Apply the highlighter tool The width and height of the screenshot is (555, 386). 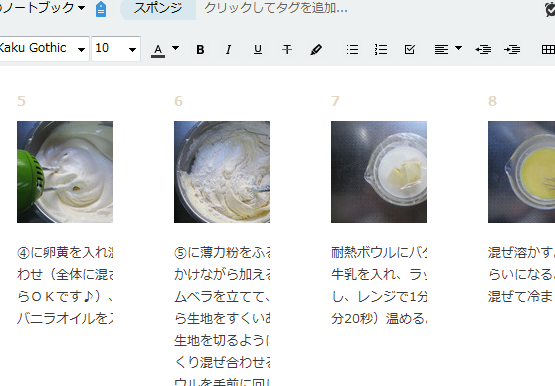pos(316,50)
